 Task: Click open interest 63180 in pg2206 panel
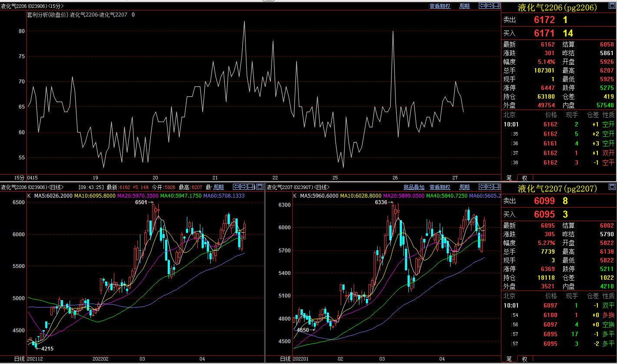pos(546,96)
